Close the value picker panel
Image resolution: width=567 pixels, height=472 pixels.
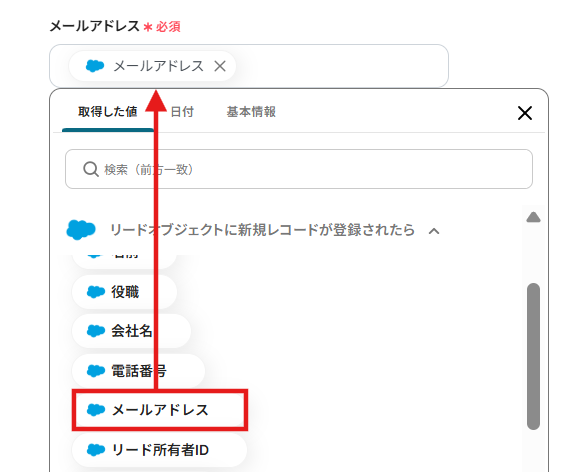[x=525, y=113]
